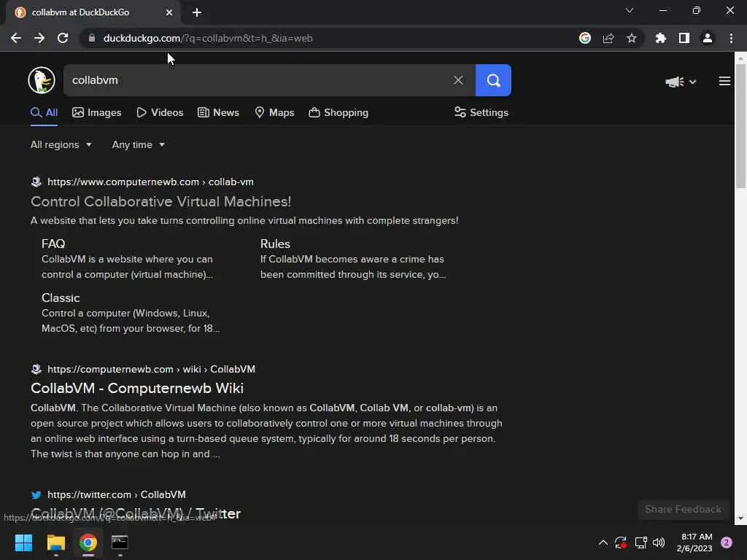Expand the All regions dropdown
The image size is (747, 560).
tap(61, 145)
